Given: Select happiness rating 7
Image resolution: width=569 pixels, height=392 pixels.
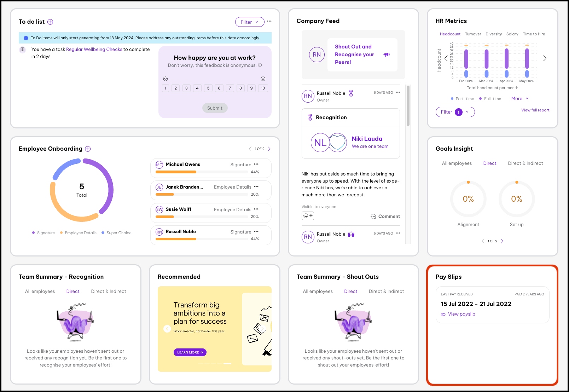Looking at the screenshot, I should click(230, 88).
